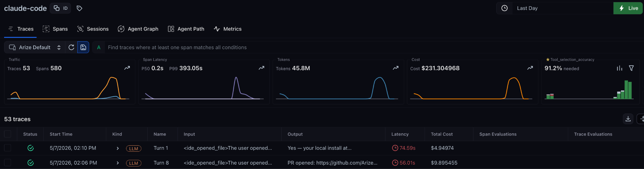
Task: Download traces with the download icon
Action: (628, 119)
